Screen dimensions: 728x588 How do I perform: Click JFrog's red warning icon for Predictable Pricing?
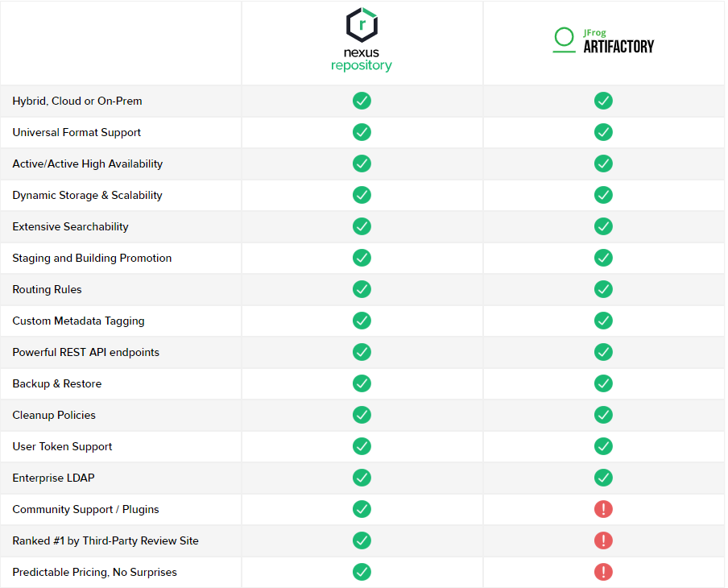[x=603, y=572]
